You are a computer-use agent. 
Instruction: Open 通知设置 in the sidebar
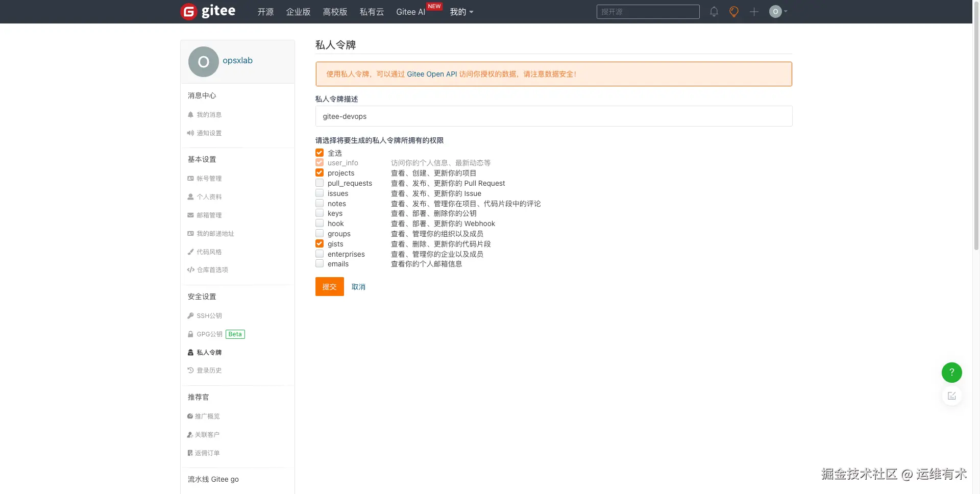(x=209, y=133)
